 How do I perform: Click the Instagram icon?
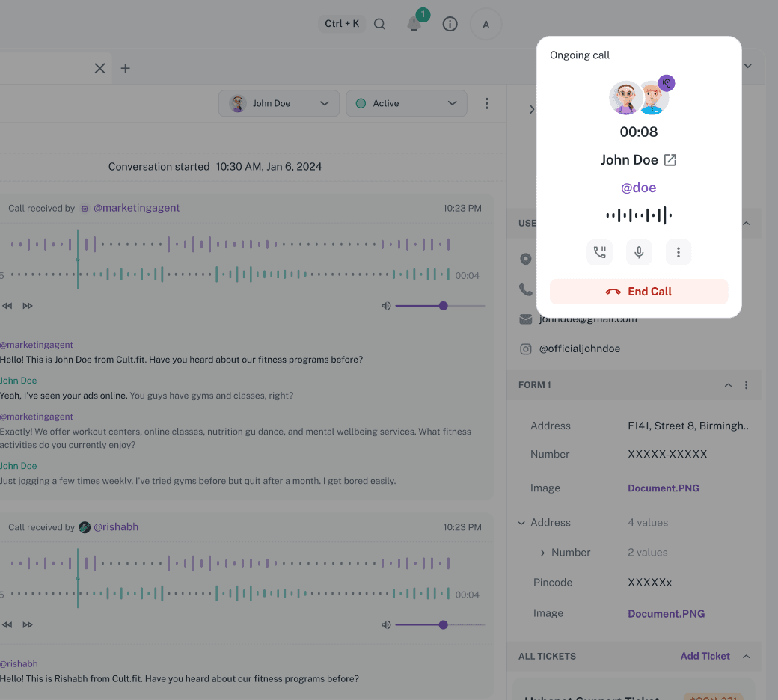pyautogui.click(x=525, y=349)
